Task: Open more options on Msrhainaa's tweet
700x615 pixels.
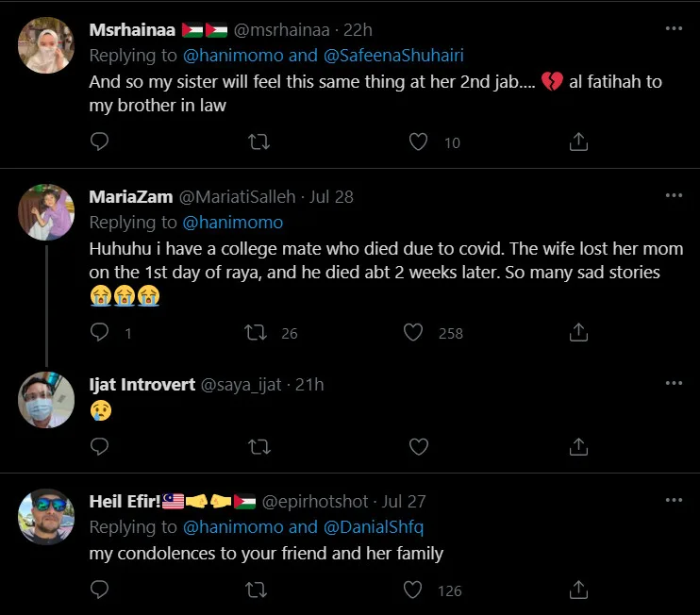Action: click(x=673, y=29)
